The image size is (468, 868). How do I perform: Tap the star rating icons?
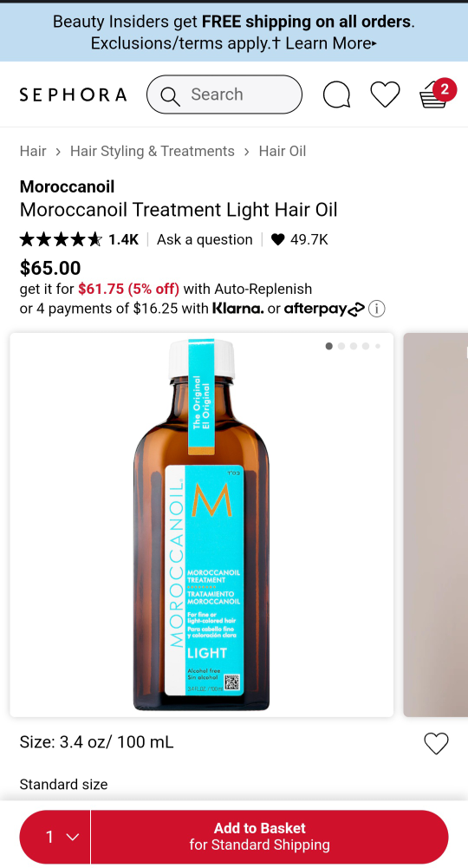pyautogui.click(x=61, y=239)
